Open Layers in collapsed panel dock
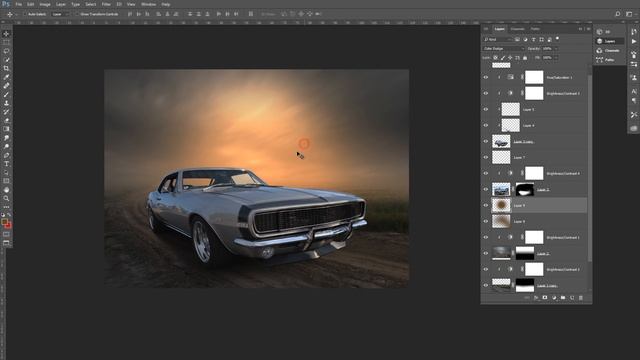The image size is (640, 360). point(609,41)
